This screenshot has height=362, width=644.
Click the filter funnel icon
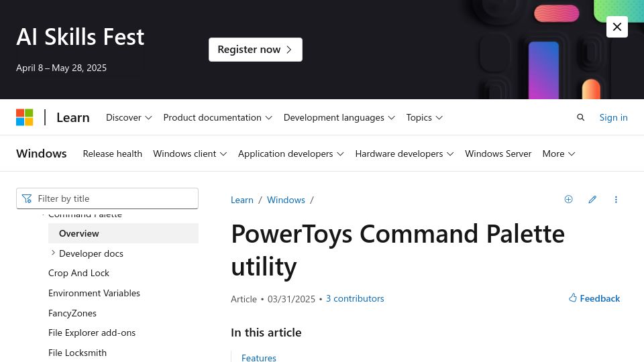pos(27,198)
